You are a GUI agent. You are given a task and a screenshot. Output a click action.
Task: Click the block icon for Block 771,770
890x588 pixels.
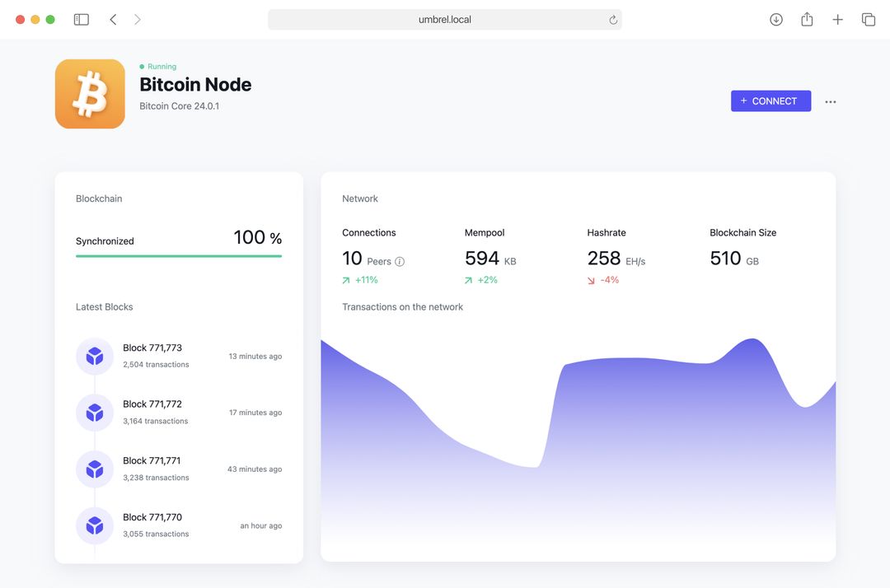[95, 525]
